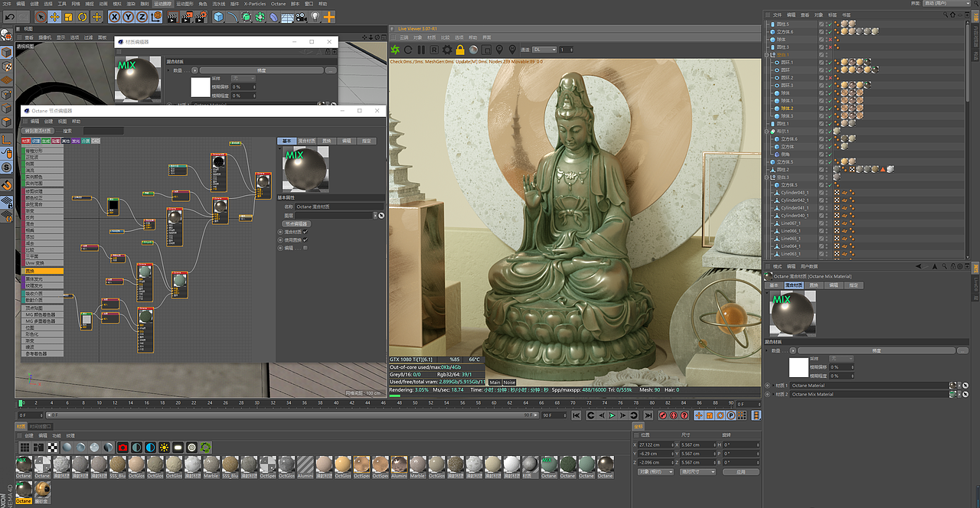Click Make Editable icon in left palette

(x=6, y=34)
